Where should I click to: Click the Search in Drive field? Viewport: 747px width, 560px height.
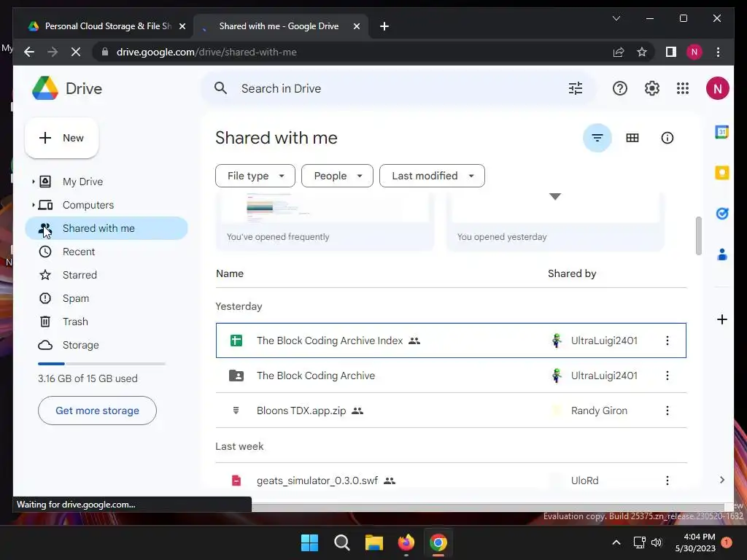pos(398,88)
